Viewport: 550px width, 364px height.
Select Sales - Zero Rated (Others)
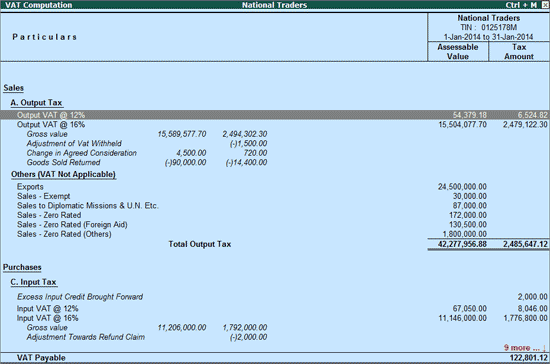point(275,234)
